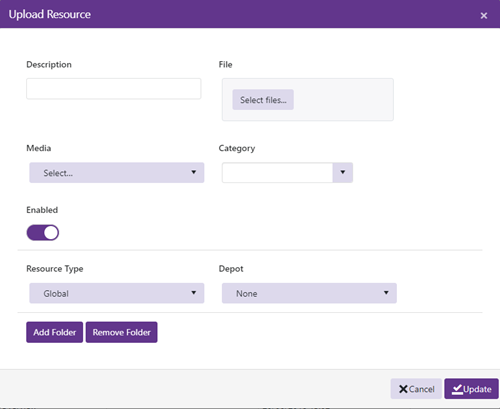The width and height of the screenshot is (500, 409).
Task: Focus the Description text field
Action: (x=114, y=89)
